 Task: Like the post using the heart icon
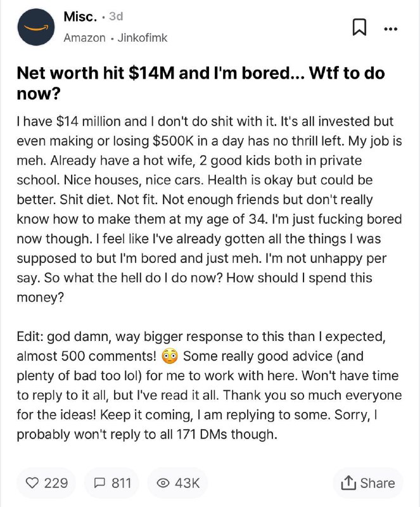[x=32, y=483]
